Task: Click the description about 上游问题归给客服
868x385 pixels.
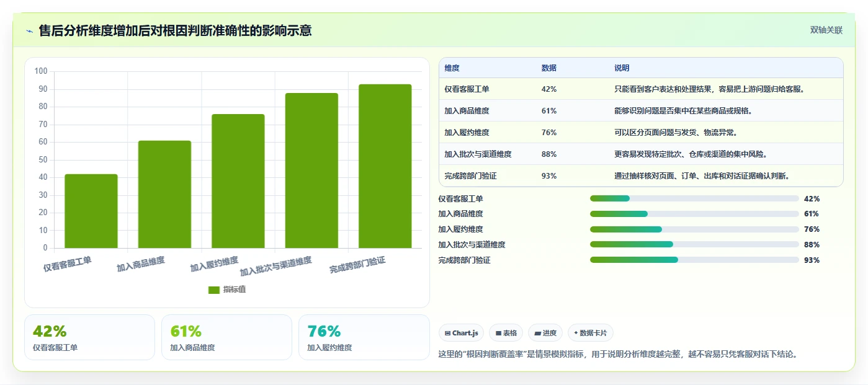Action: click(x=709, y=89)
